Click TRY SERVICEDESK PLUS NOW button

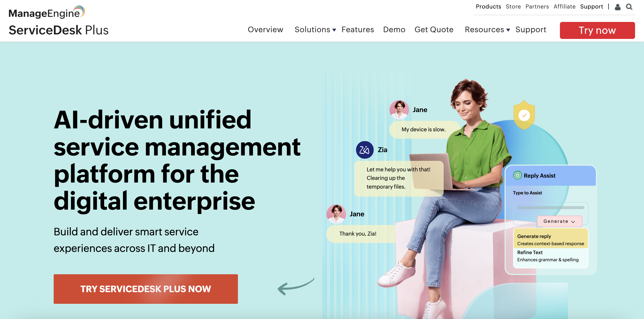click(146, 289)
